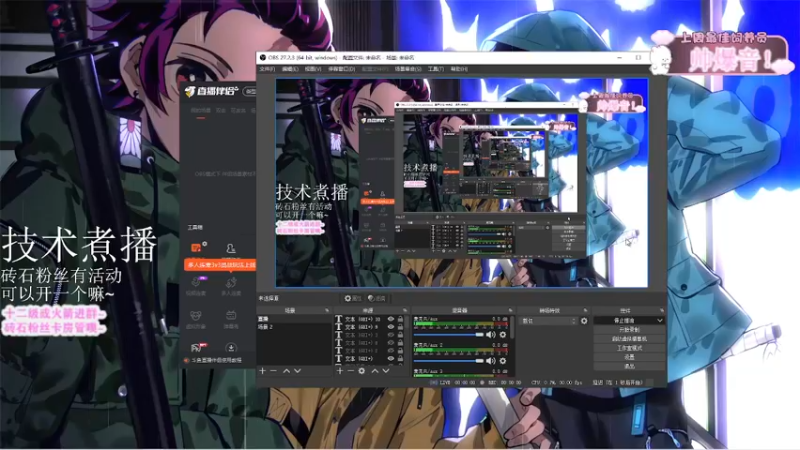Open 视频连麦 in 直播伴侣 window
This screenshot has width=800, height=450.
[x=196, y=286]
